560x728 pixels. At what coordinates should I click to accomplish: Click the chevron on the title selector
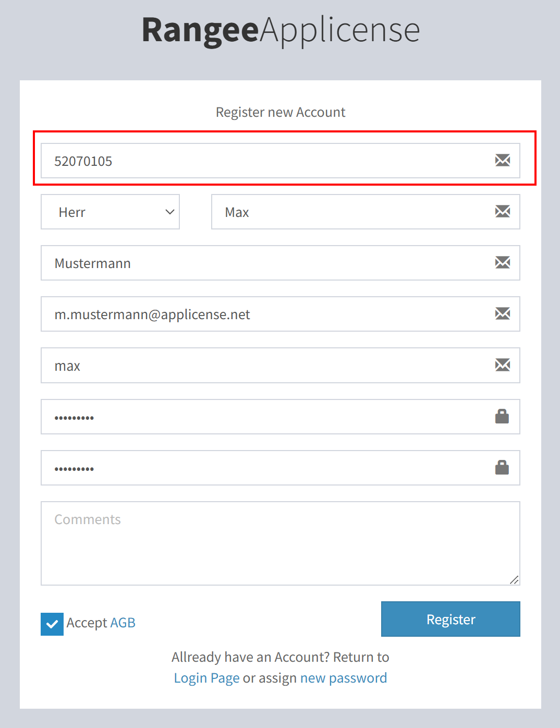pos(169,212)
